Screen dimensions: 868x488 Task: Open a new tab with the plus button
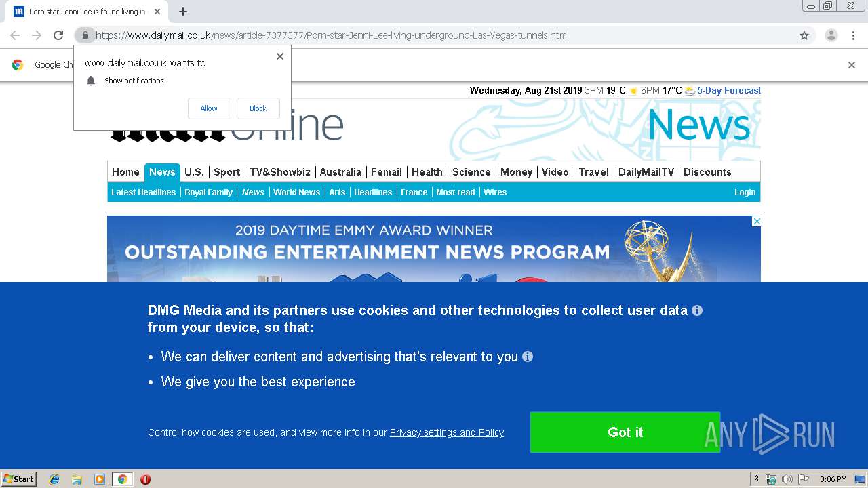coord(183,12)
